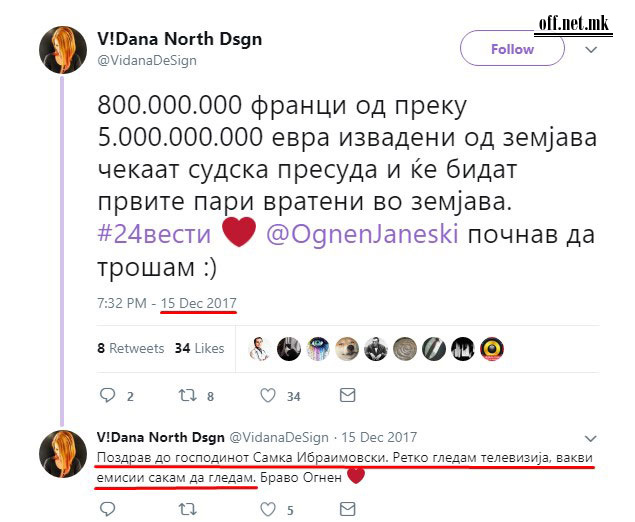635x522 pixels.
Task: Click the reply icon under main tweet
Action: pyautogui.click(x=107, y=395)
